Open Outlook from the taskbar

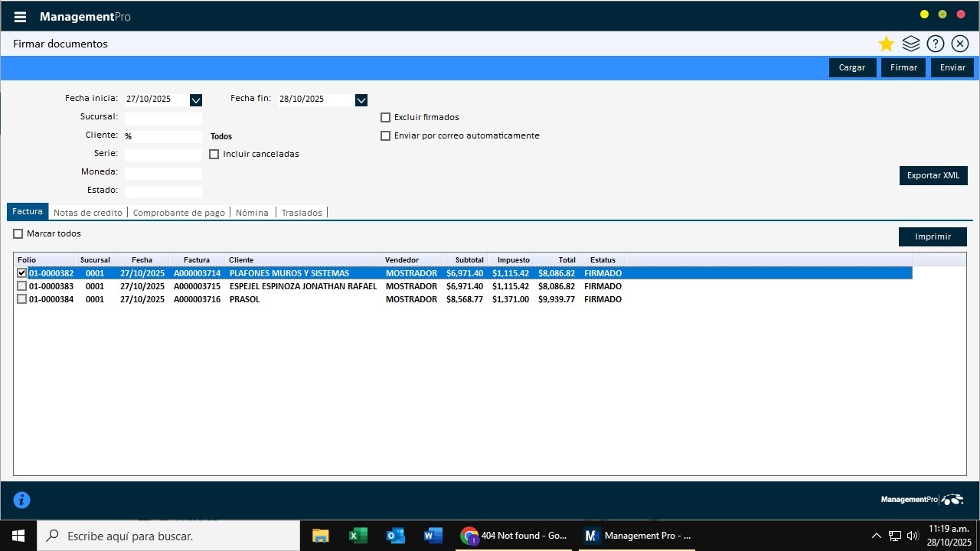pyautogui.click(x=396, y=536)
